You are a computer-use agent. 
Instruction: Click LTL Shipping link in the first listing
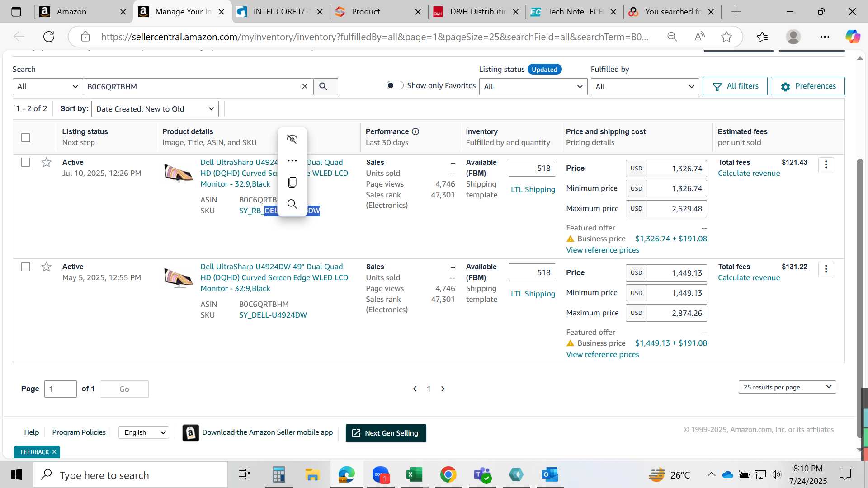click(x=533, y=189)
